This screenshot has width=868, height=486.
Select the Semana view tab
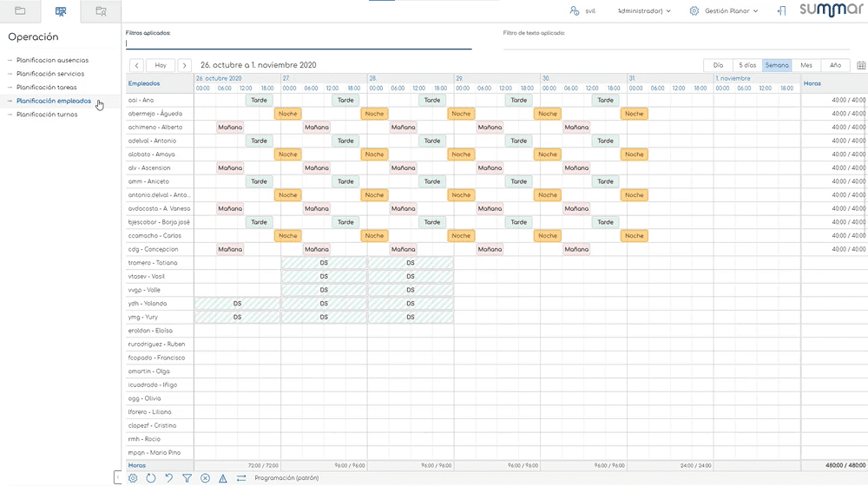(777, 65)
